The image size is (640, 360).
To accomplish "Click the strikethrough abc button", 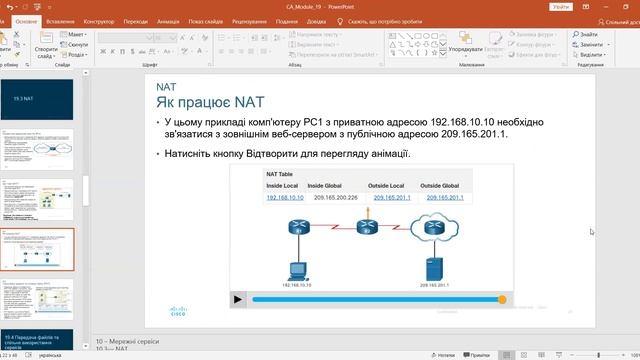I will pyautogui.click(x=142, y=52).
